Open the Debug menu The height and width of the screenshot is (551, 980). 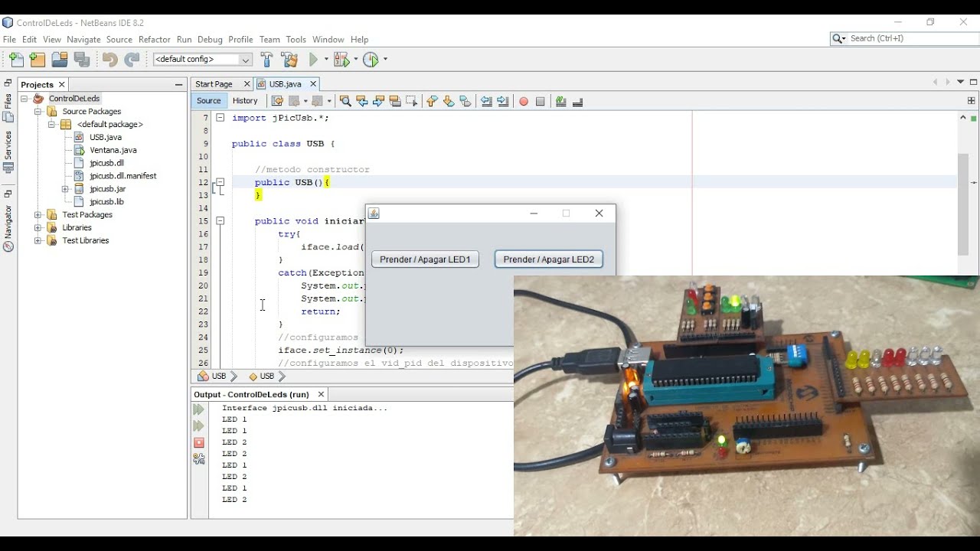point(210,39)
